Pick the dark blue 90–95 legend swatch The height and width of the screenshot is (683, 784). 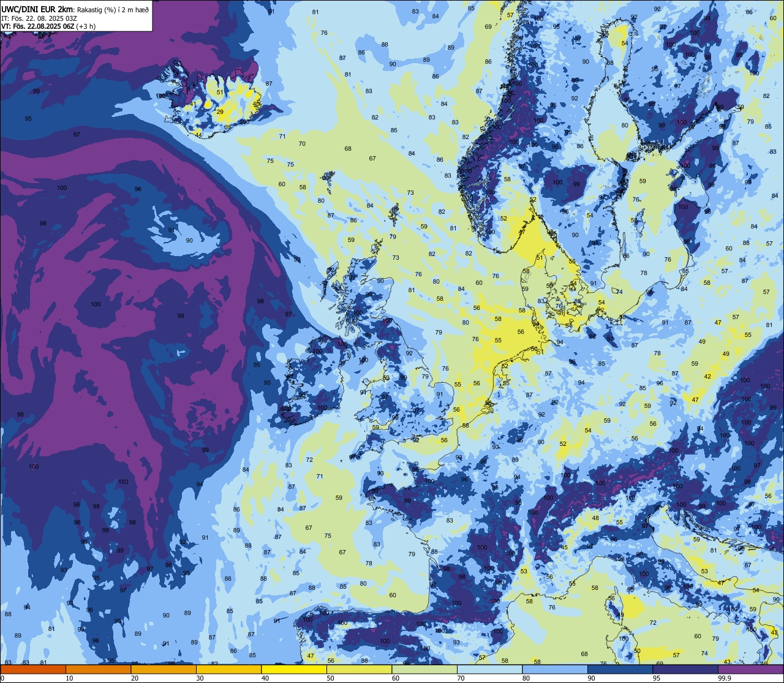pyautogui.click(x=620, y=670)
